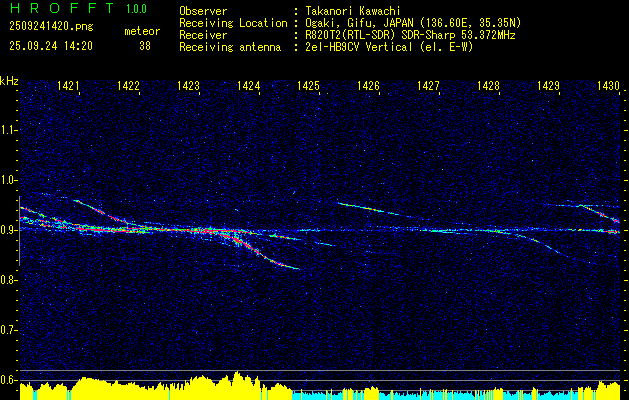Viewport: 629px width, 400px height.
Task: Click time marker 1426
Action: tap(368, 85)
